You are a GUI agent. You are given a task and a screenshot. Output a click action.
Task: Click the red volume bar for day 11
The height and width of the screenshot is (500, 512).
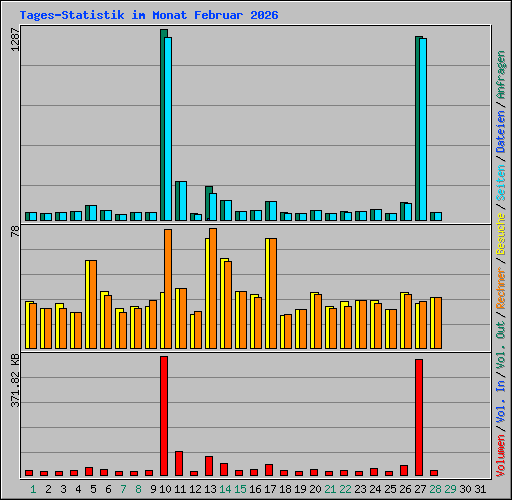coord(179,463)
